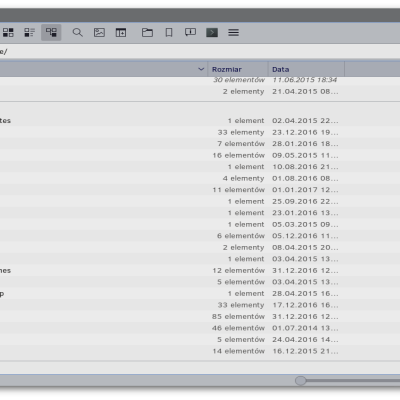Select date '23.12.2016 19...'
The image size is (400, 400).
(305, 132)
